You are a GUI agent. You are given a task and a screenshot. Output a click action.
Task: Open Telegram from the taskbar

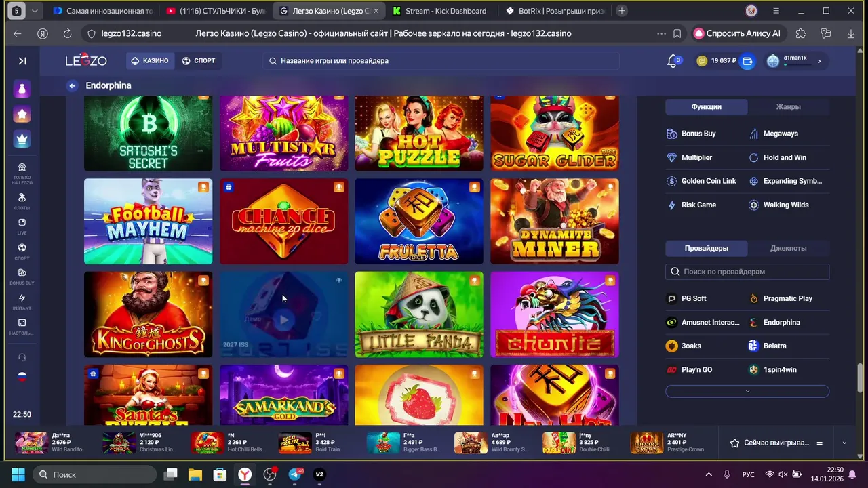coord(295,474)
